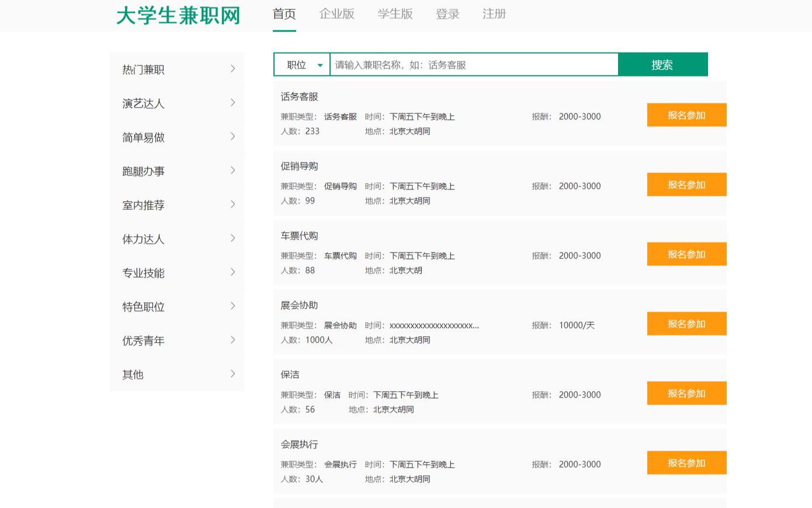Switch to the 企业版 tab

coord(337,14)
